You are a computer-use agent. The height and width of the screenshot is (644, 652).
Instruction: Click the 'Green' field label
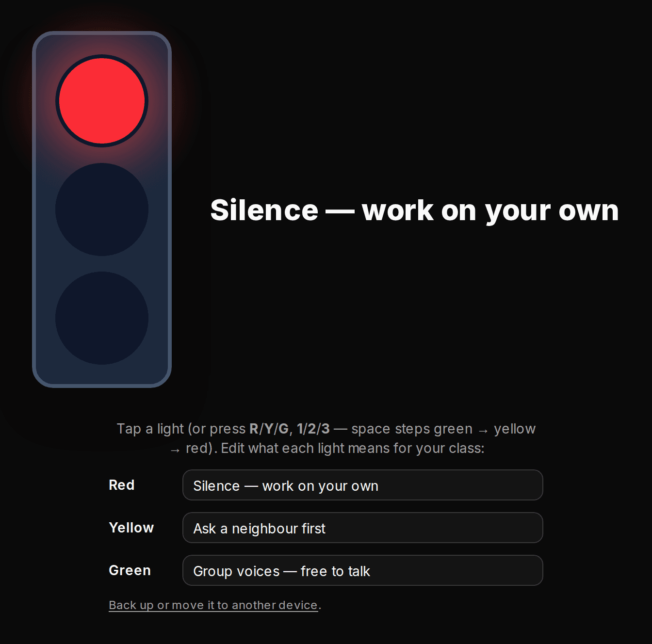130,570
